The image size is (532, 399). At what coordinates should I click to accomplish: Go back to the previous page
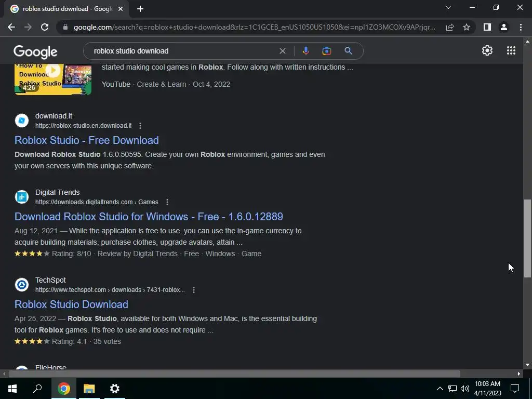point(11,27)
